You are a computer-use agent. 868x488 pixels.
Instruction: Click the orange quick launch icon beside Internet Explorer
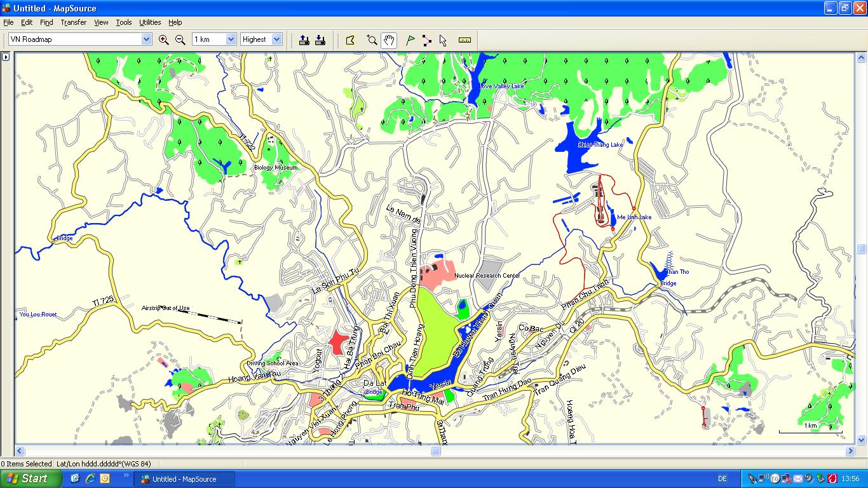[105, 478]
